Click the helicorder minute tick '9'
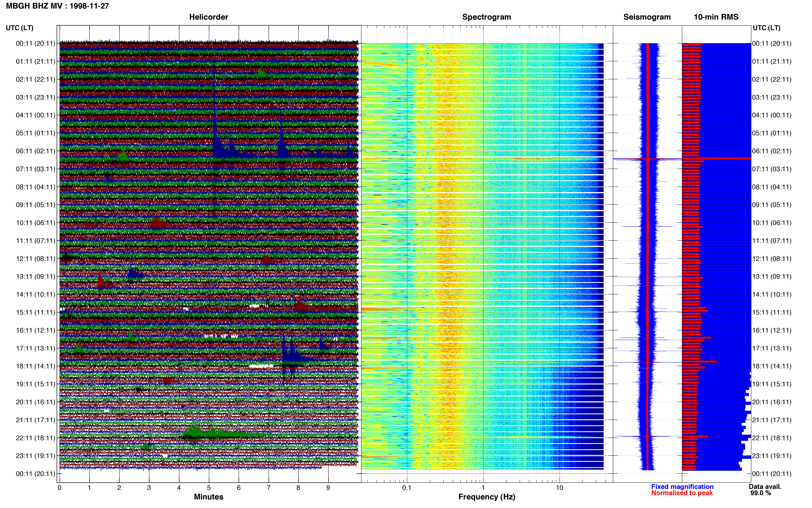812x508 pixels. tap(328, 488)
